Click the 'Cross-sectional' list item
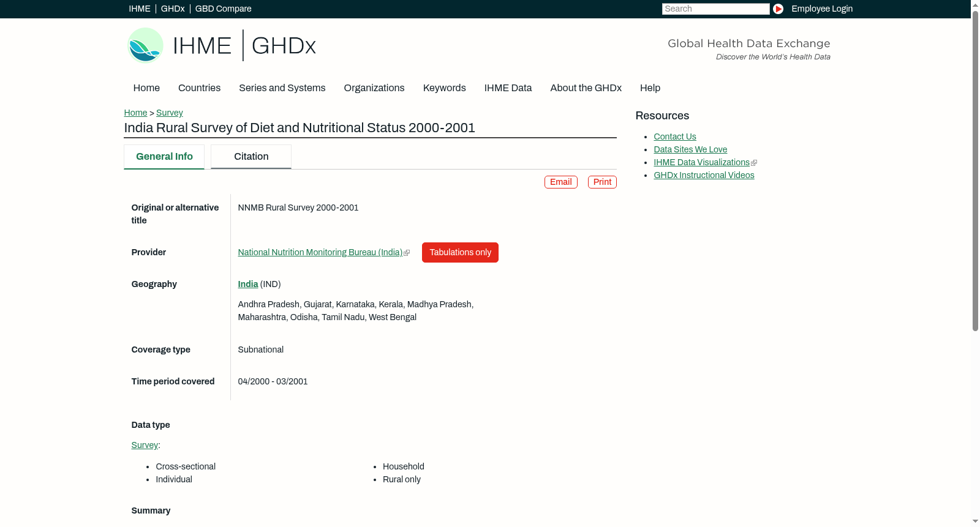The image size is (980, 527). coord(186,466)
